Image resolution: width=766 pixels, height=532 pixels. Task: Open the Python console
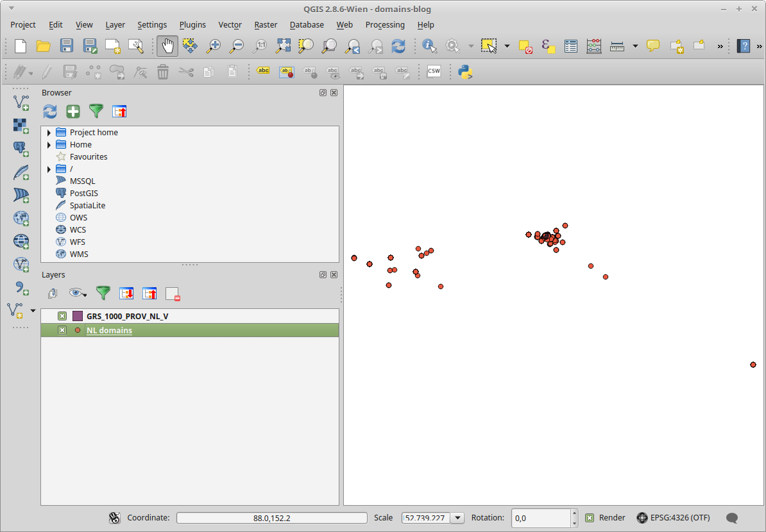pyautogui.click(x=465, y=72)
